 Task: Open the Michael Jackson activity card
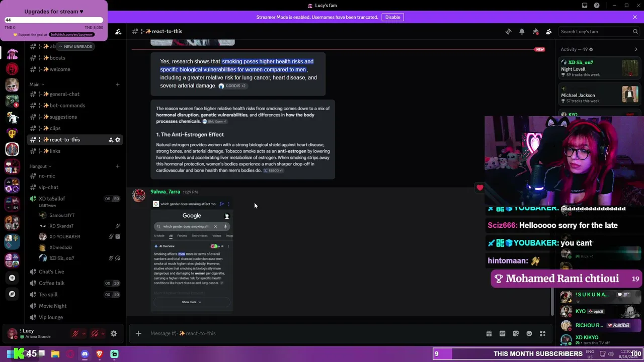click(600, 95)
